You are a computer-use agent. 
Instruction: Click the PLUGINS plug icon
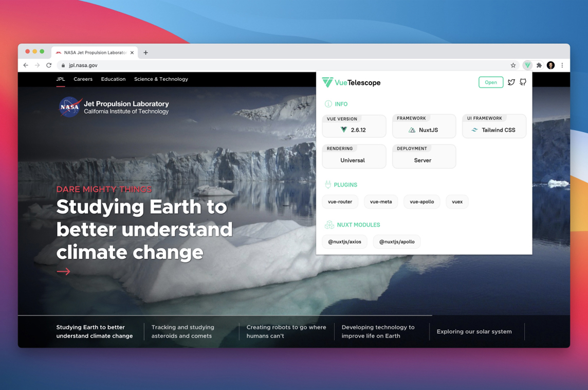(x=328, y=184)
